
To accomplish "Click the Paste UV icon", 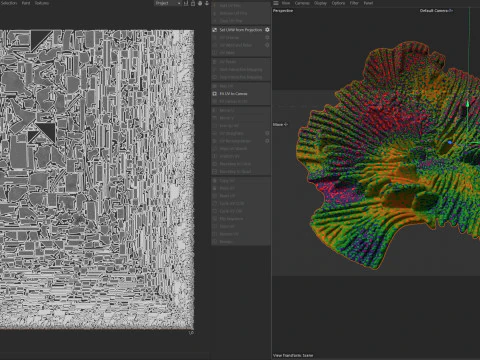I will [x=215, y=188].
